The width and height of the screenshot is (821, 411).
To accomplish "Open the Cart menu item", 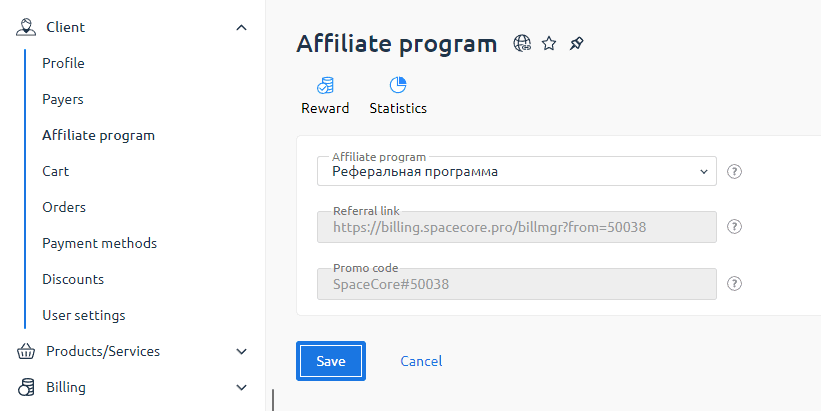I will pyautogui.click(x=55, y=171).
